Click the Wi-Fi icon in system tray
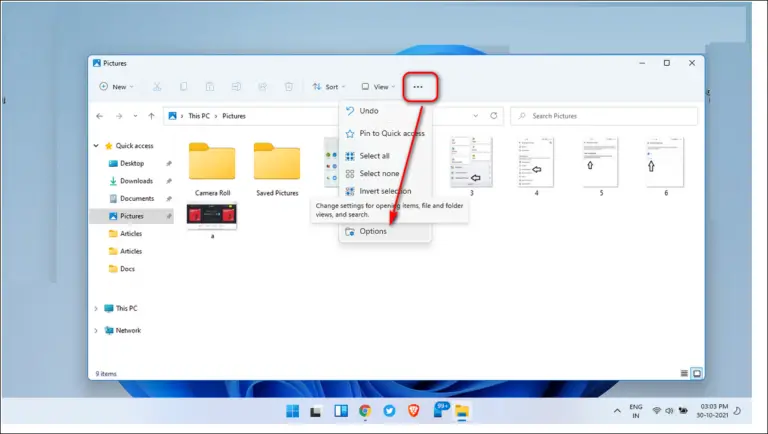768x434 pixels. tap(657, 411)
